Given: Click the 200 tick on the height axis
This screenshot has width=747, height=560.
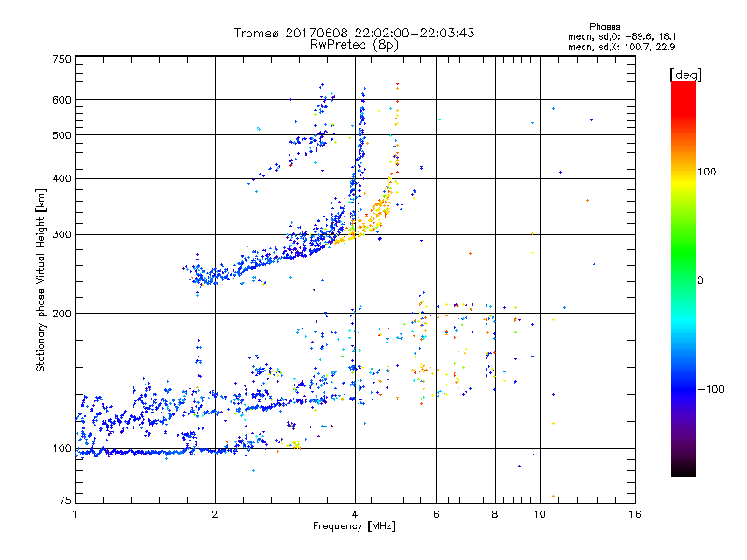Looking at the screenshot, I should coord(63,314).
